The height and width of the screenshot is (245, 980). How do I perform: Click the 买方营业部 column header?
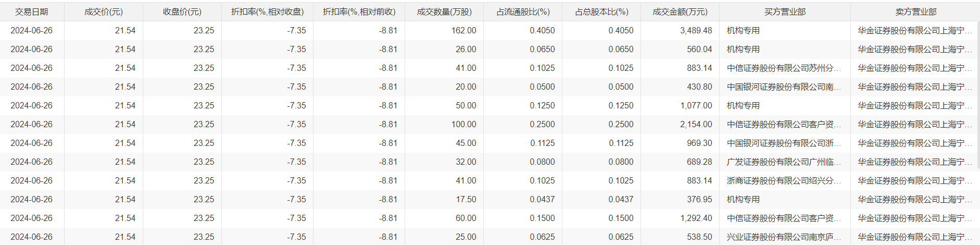785,11
